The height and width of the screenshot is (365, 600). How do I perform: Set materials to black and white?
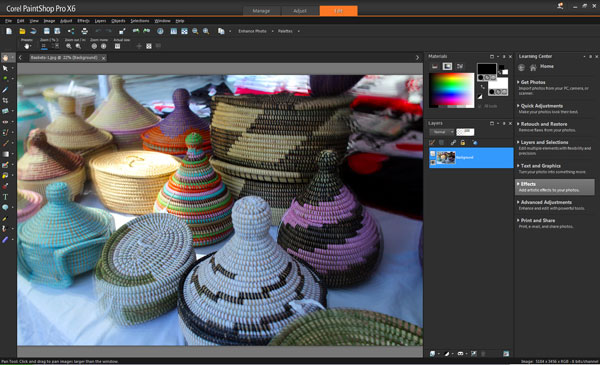click(480, 96)
